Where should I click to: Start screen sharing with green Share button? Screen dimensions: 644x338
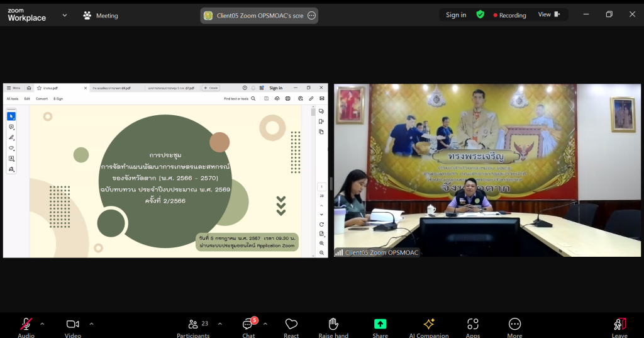[380, 328]
